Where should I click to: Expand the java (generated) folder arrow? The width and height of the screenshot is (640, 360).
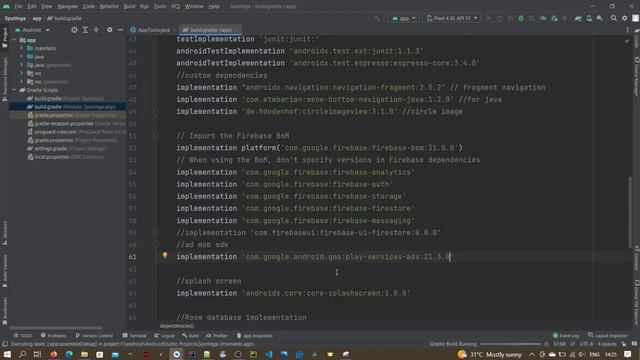(22, 65)
